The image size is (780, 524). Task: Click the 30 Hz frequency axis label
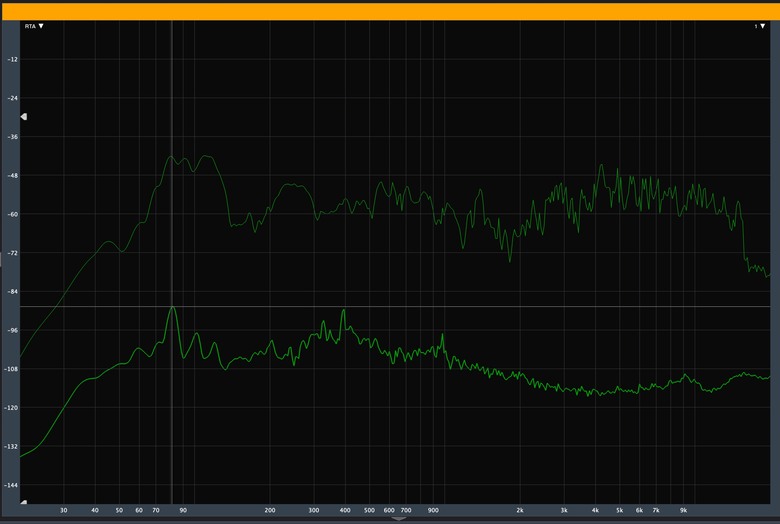tap(64, 510)
